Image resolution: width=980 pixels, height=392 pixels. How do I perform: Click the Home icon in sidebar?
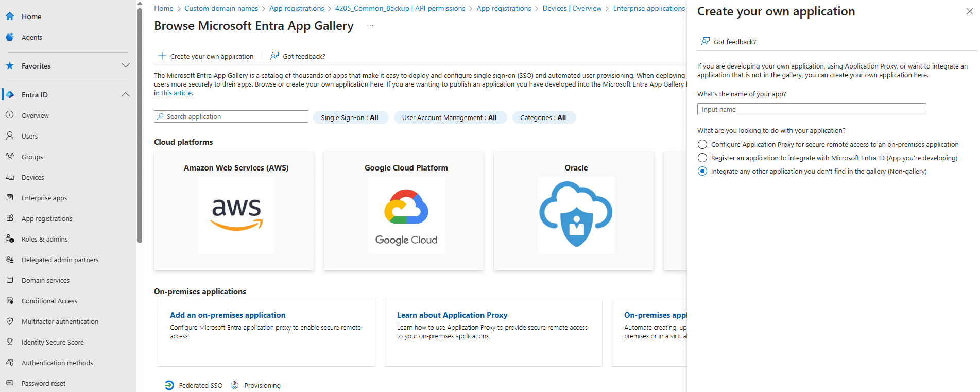10,16
